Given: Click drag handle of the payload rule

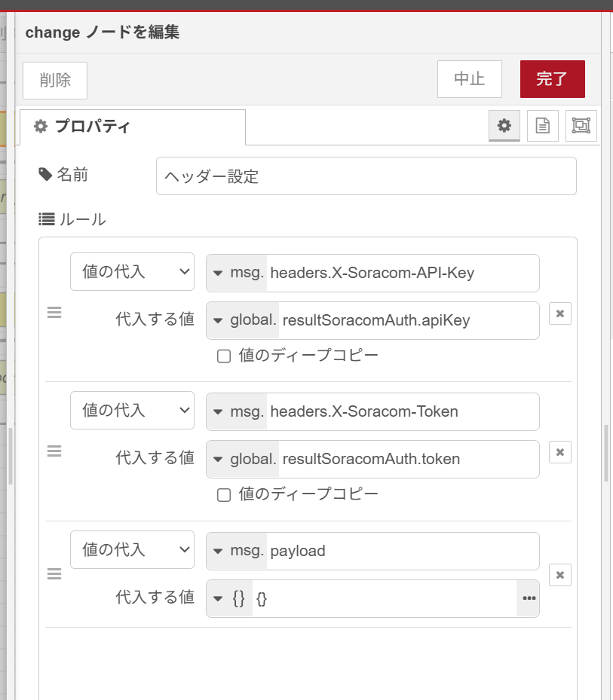Looking at the screenshot, I should coord(54,574).
